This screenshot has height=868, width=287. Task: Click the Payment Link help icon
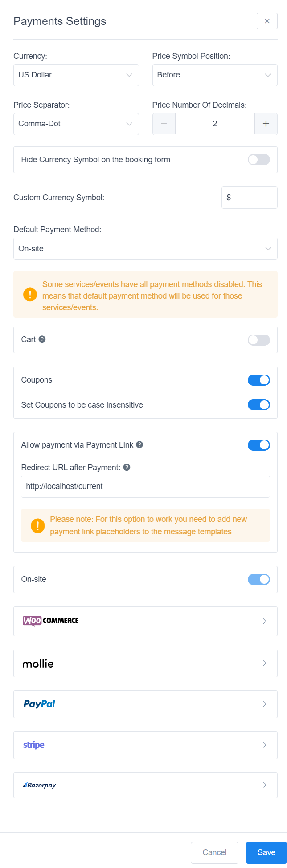coord(141,444)
